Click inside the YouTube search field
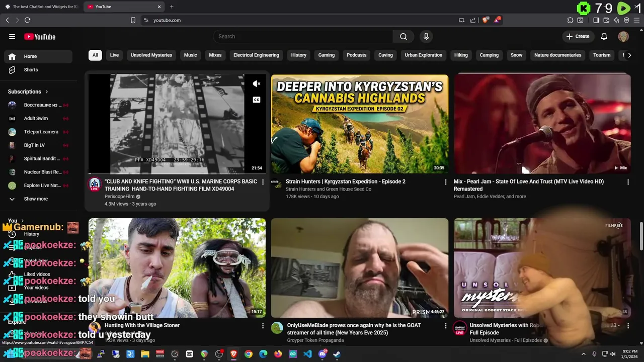Screen dimensions: 644x362 pyautogui.click(x=303, y=36)
